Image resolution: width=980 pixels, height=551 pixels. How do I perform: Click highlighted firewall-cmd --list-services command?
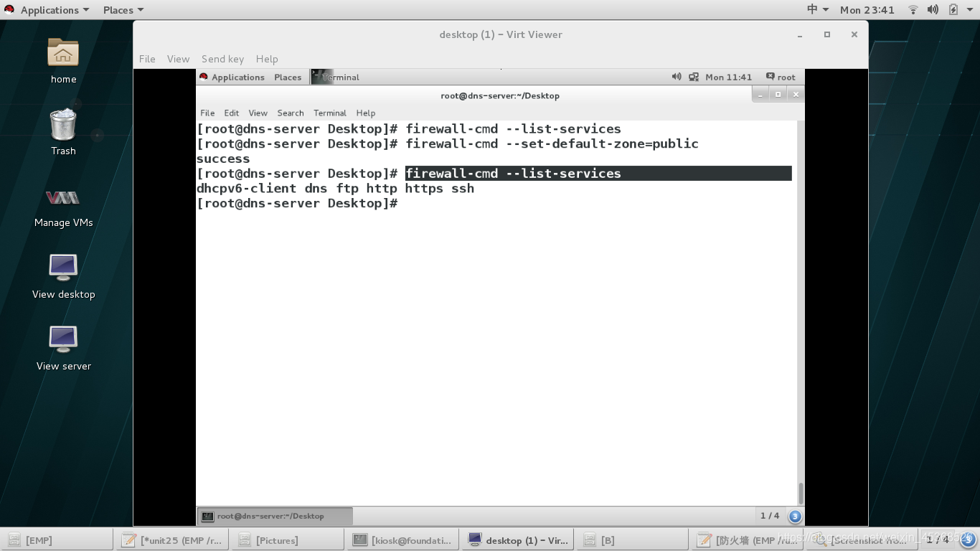[x=513, y=174]
